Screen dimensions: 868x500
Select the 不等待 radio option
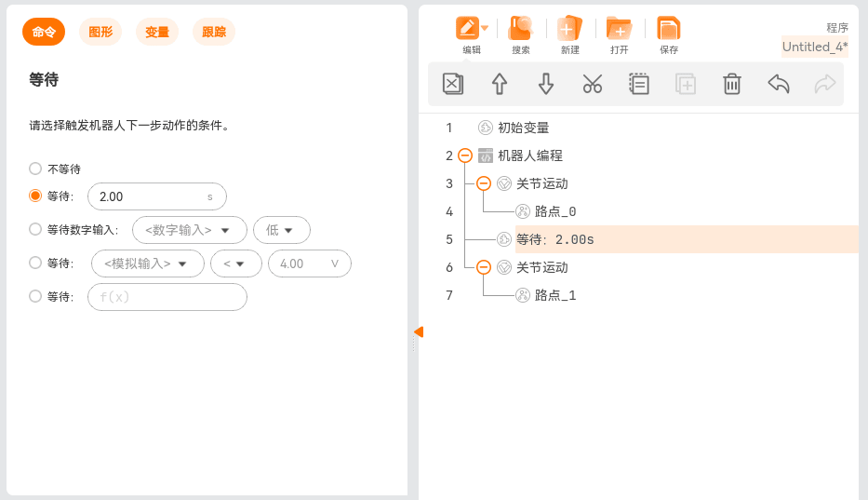35,169
